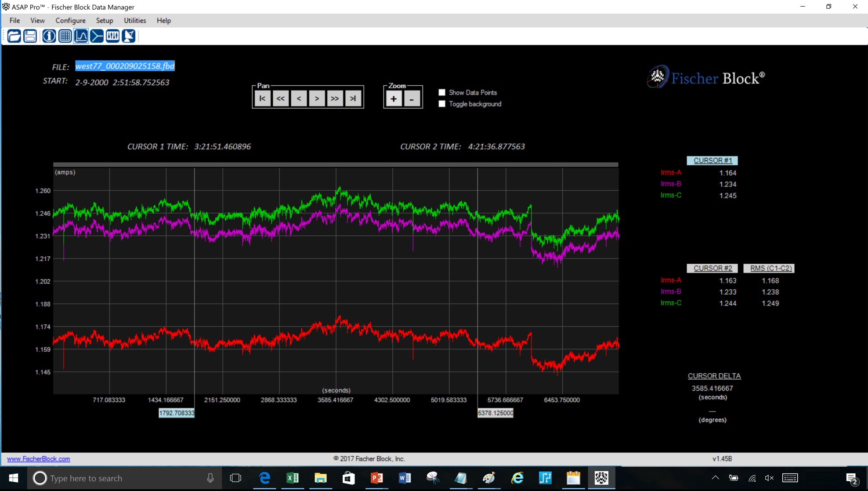Visit the www.FischerBlock.com link

[38, 458]
